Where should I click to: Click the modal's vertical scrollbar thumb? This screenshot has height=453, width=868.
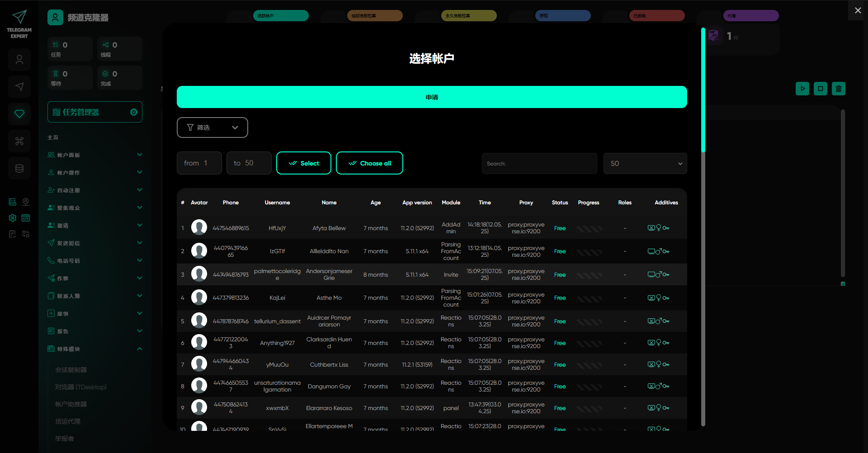point(703,90)
